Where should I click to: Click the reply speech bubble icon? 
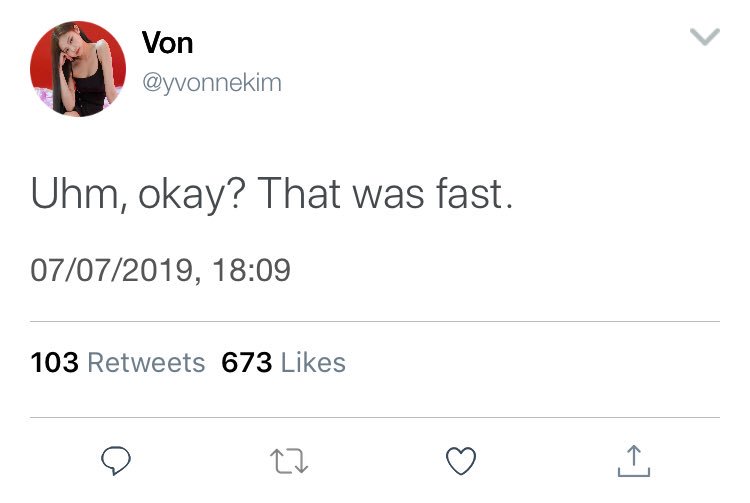[x=116, y=460]
